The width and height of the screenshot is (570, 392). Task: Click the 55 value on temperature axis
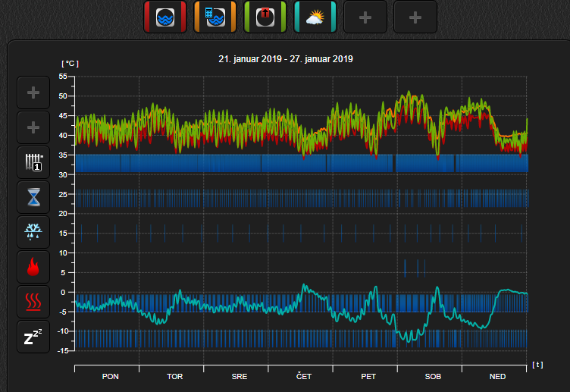(63, 77)
